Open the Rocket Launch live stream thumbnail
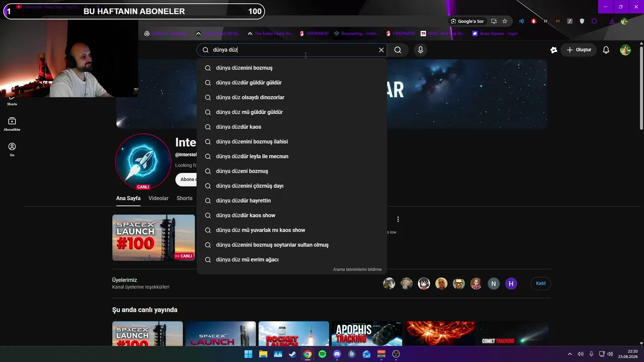Viewport: 644px width, 362px height. (x=294, y=333)
